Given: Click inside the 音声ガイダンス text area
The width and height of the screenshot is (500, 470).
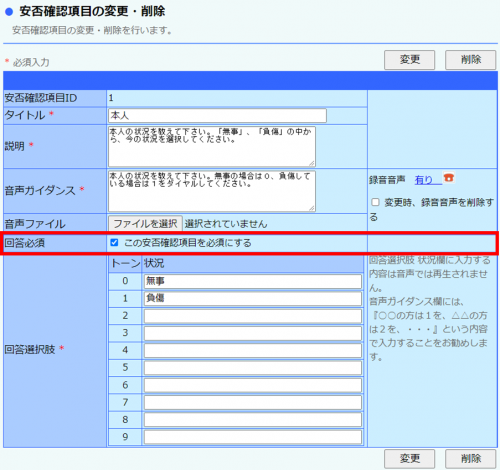Looking at the screenshot, I should [x=212, y=191].
